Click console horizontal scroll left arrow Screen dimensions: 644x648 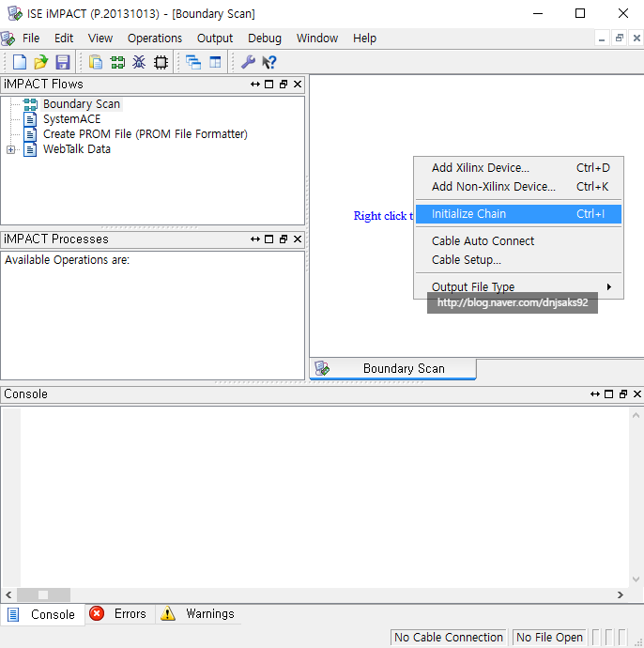pos(8,595)
